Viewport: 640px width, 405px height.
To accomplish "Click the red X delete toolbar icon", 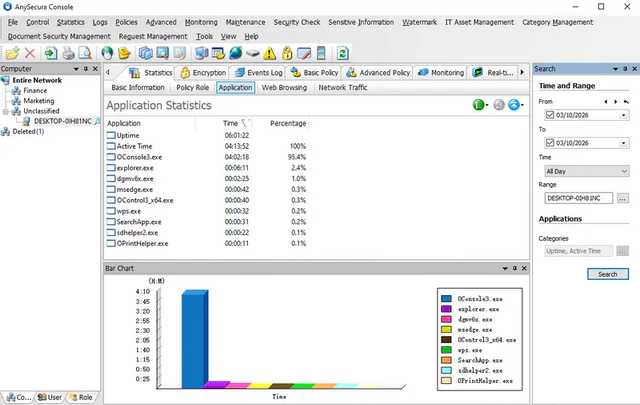I will 30,53.
